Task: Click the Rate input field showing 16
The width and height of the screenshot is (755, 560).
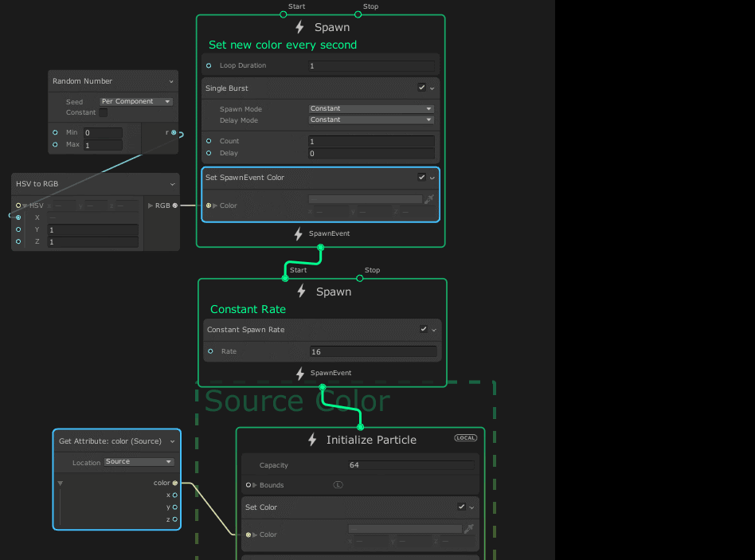Action: (x=373, y=351)
